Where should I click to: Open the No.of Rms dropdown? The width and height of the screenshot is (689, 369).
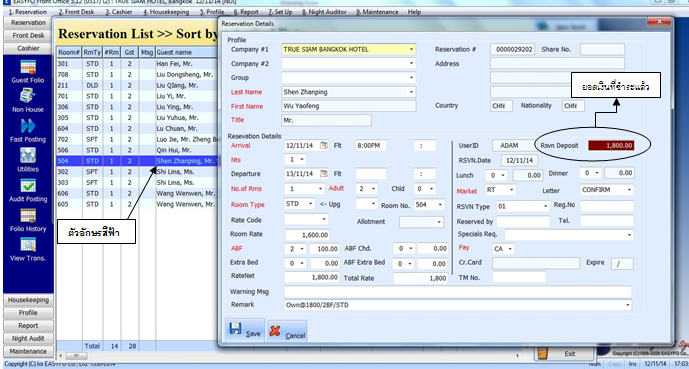click(x=321, y=189)
